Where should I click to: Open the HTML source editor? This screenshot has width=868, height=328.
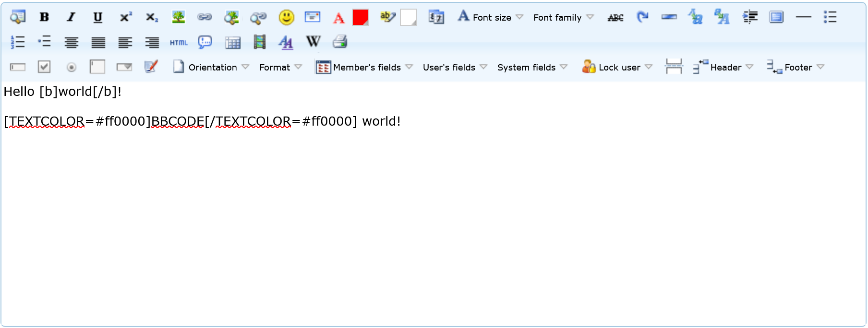(x=179, y=43)
